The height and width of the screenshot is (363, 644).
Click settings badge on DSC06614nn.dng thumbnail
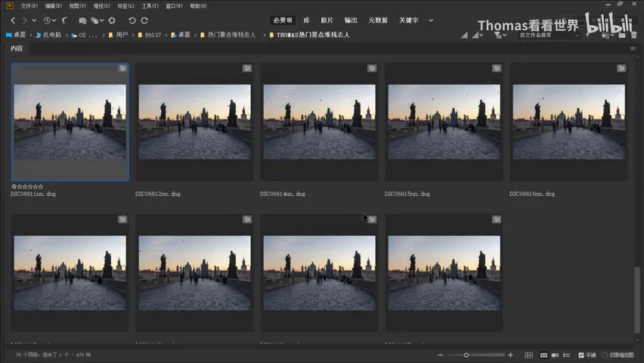pos(372,68)
